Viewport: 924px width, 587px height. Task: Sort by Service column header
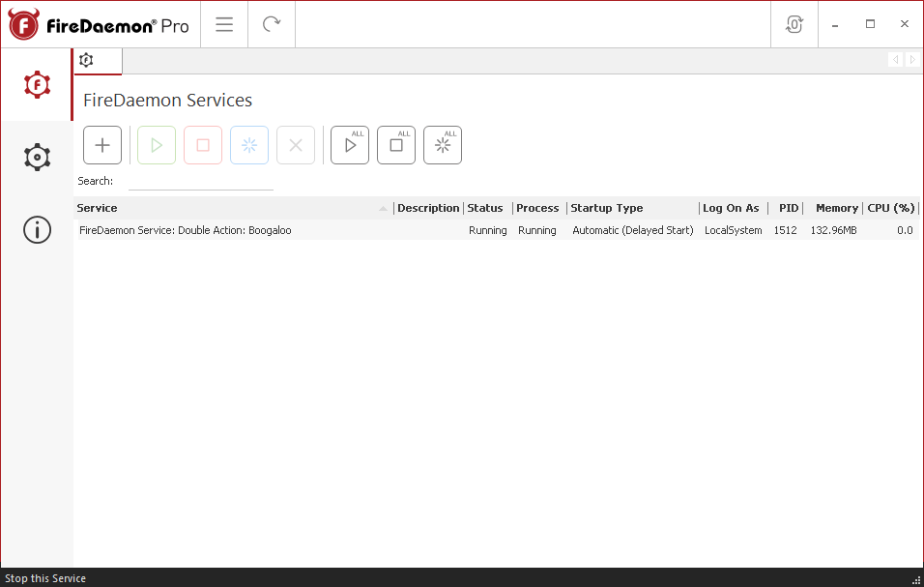pyautogui.click(x=233, y=208)
